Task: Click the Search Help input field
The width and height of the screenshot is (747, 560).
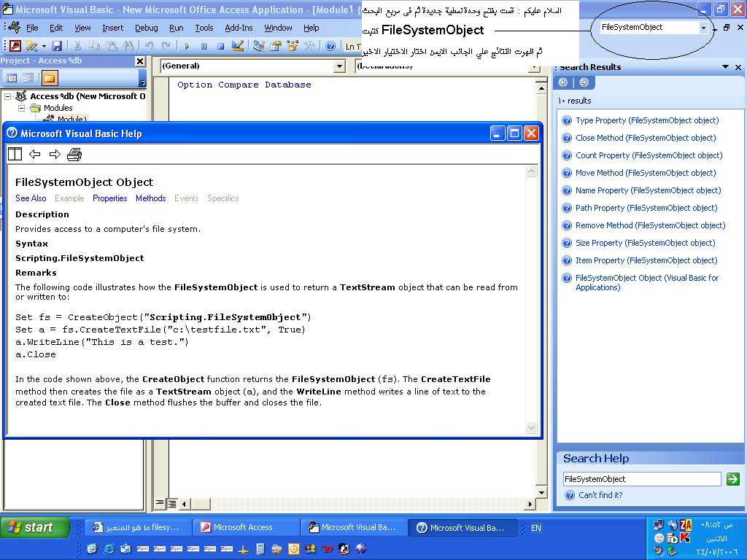Action: click(642, 479)
